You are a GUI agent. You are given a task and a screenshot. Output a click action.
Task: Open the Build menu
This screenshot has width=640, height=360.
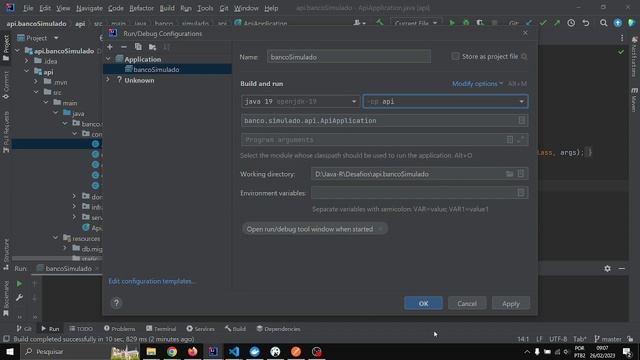coord(167,8)
